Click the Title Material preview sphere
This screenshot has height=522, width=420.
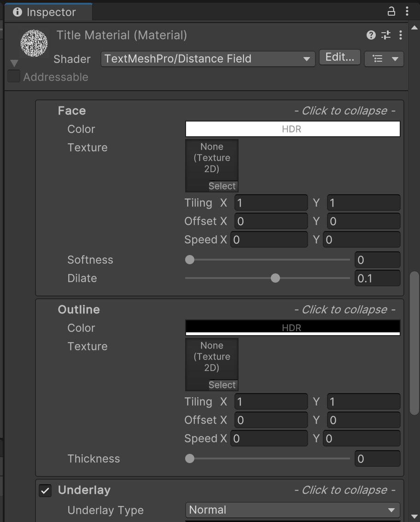tap(34, 44)
